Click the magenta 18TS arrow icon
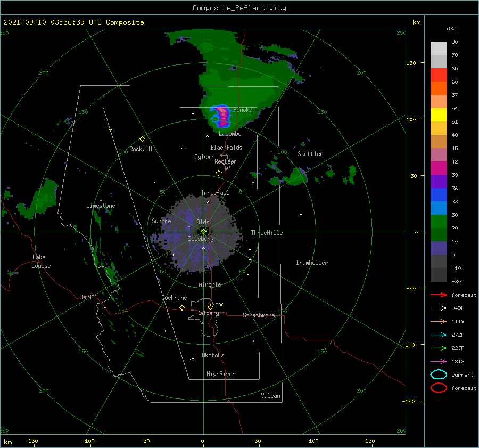 [439, 362]
